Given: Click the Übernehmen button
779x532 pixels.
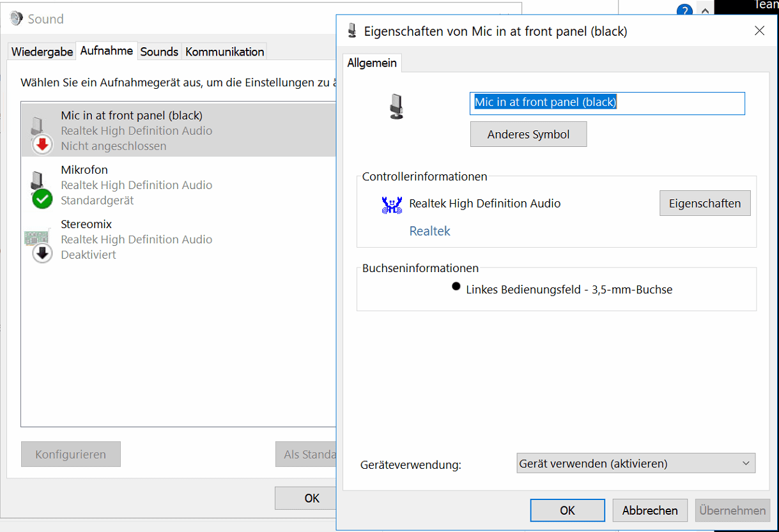Looking at the screenshot, I should (732, 510).
